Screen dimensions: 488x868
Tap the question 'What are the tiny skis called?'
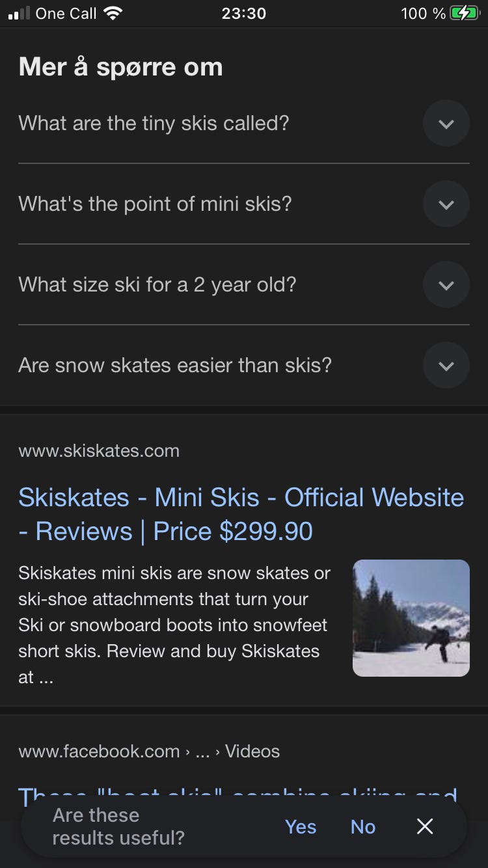click(x=154, y=123)
